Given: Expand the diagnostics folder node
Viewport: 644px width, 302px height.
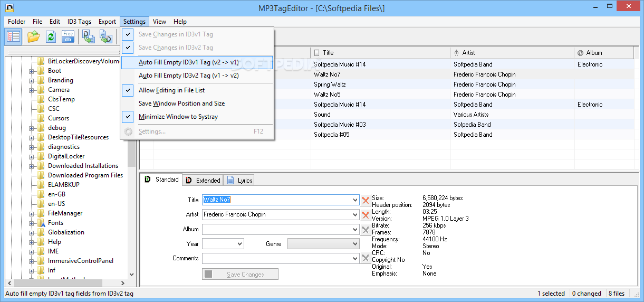Looking at the screenshot, I should coord(31,147).
